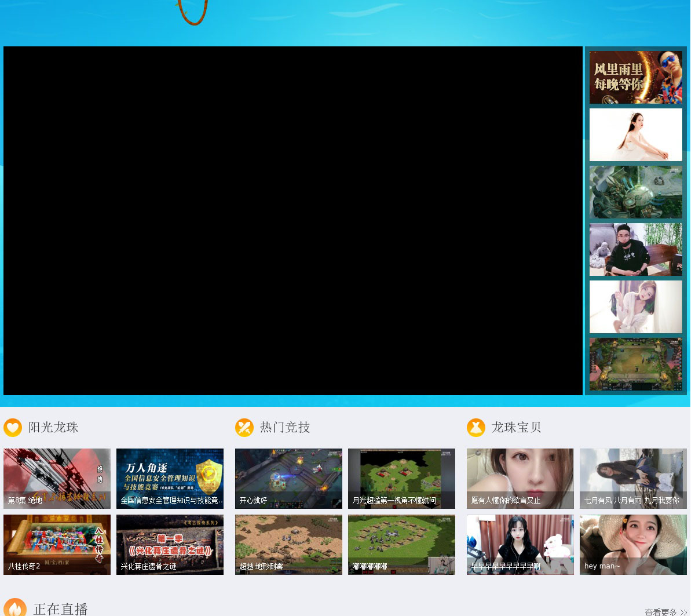695x616 pixels.
Task: Select the 风里雨里每晚等你 sidebar thumbnail
Action: [x=636, y=78]
